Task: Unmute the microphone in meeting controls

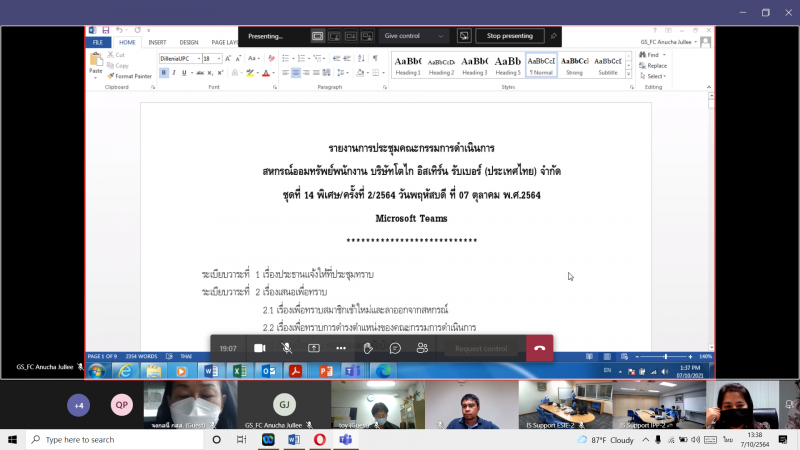Action: (x=287, y=348)
